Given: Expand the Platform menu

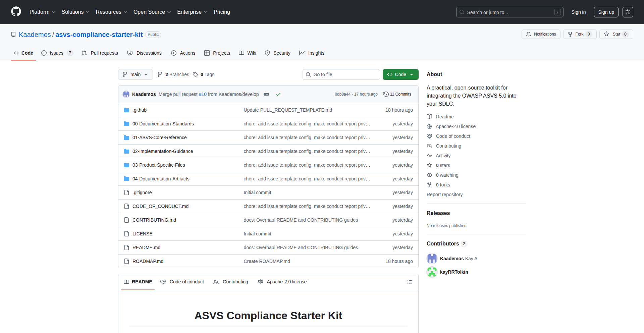Looking at the screenshot, I should point(43,12).
